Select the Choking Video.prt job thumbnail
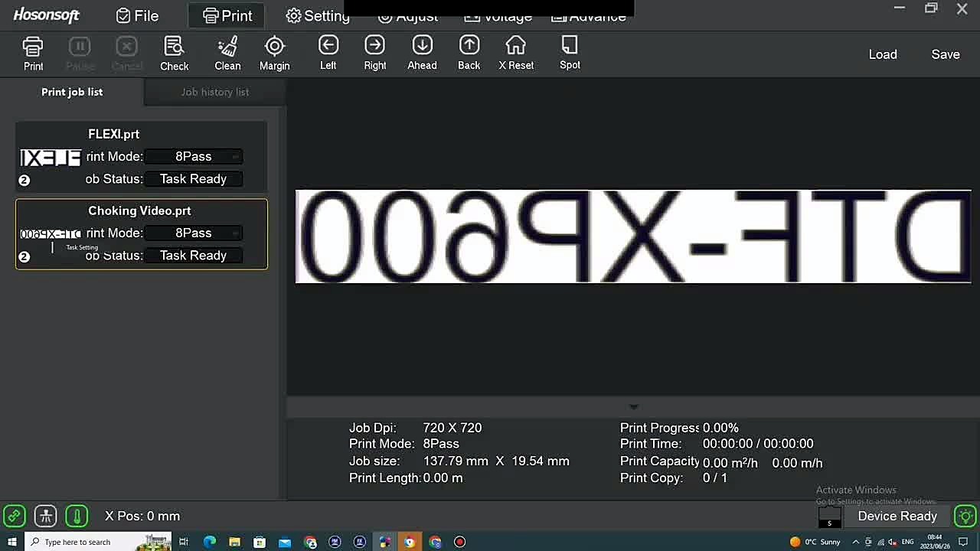Screen dimensions: 980x551 tap(51, 234)
